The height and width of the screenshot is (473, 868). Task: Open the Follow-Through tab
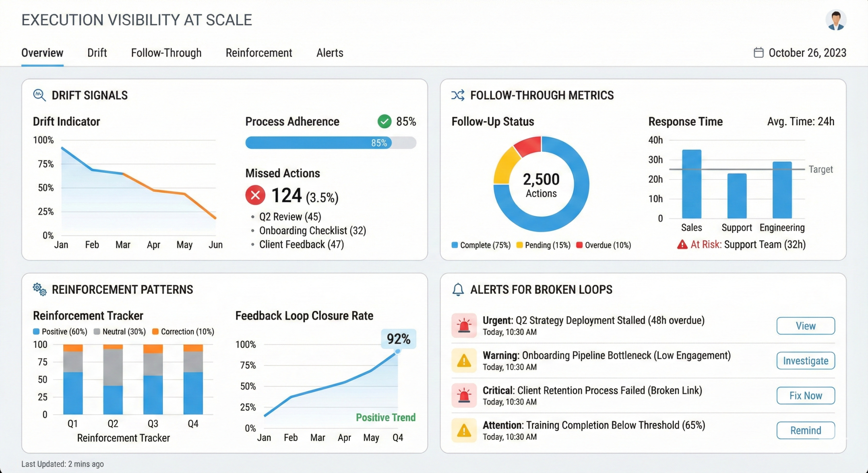click(x=166, y=53)
